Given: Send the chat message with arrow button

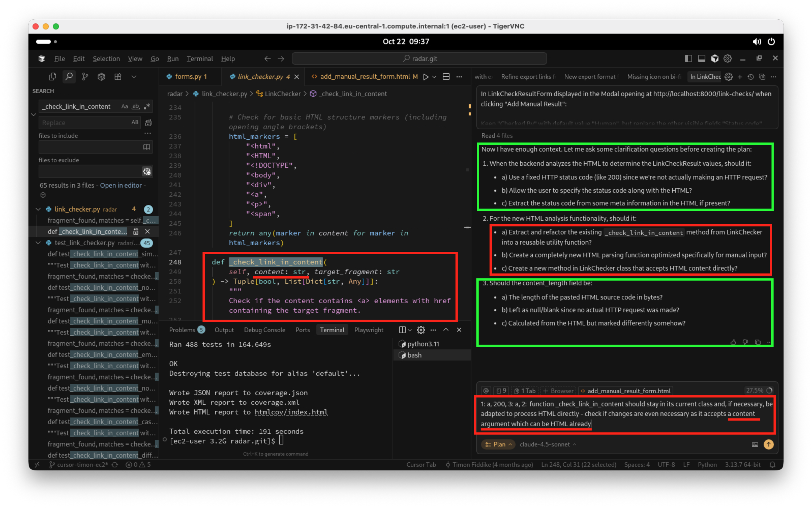Looking at the screenshot, I should (768, 444).
